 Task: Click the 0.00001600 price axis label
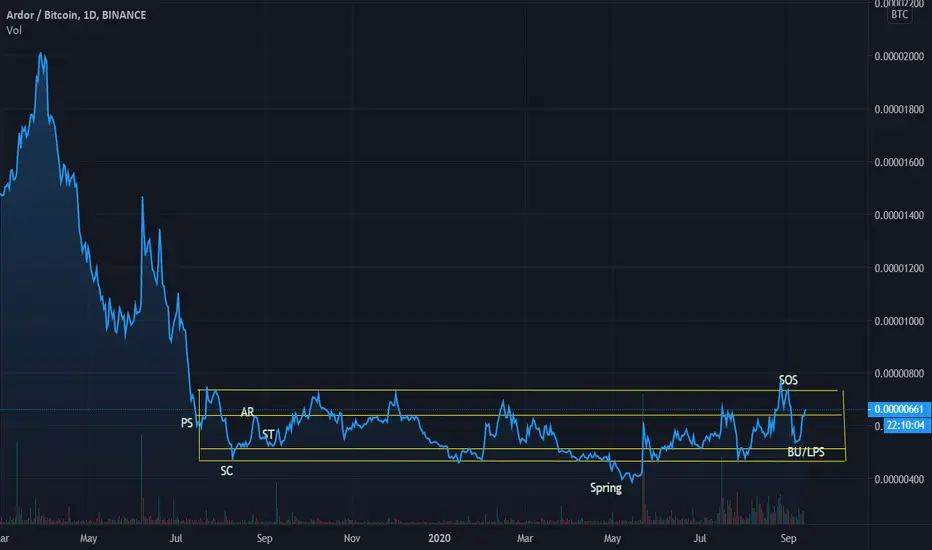(899, 162)
